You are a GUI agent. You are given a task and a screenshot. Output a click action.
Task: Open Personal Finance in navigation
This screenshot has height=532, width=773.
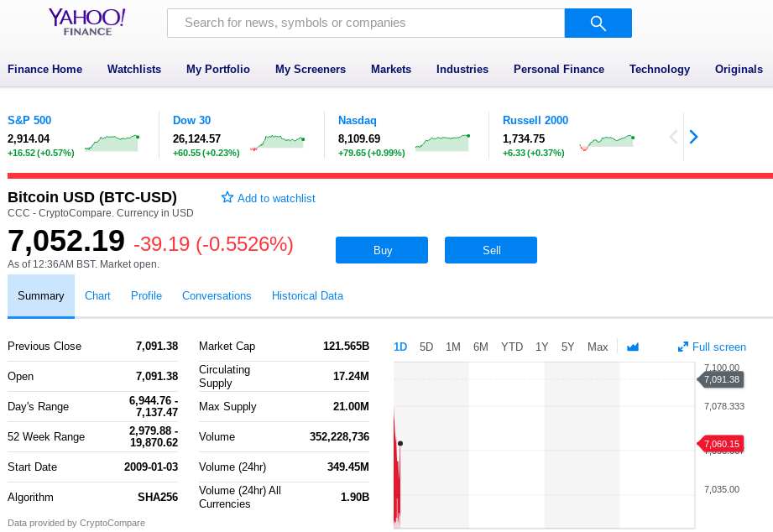559,69
